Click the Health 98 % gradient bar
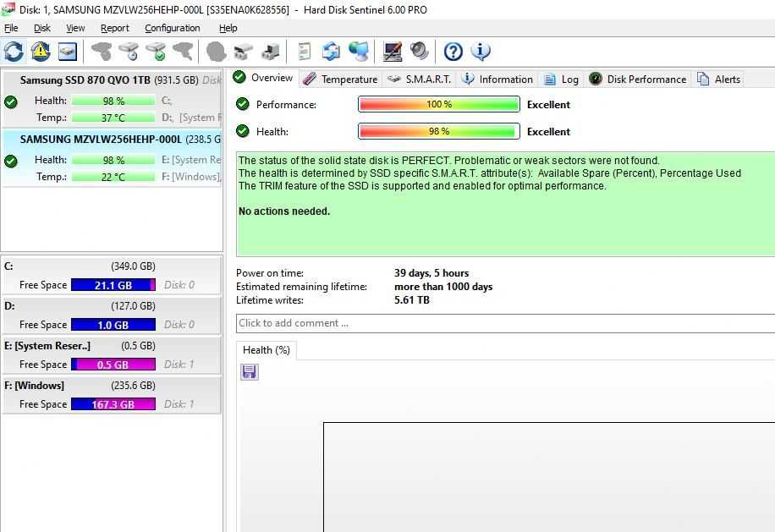This screenshot has height=532, width=775. coord(439,131)
